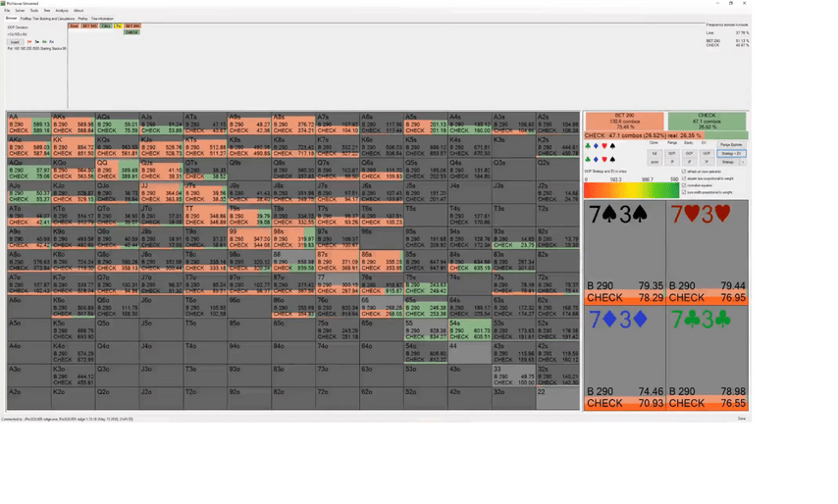
Task: Click the Strategy + EV button
Action: 731,153
